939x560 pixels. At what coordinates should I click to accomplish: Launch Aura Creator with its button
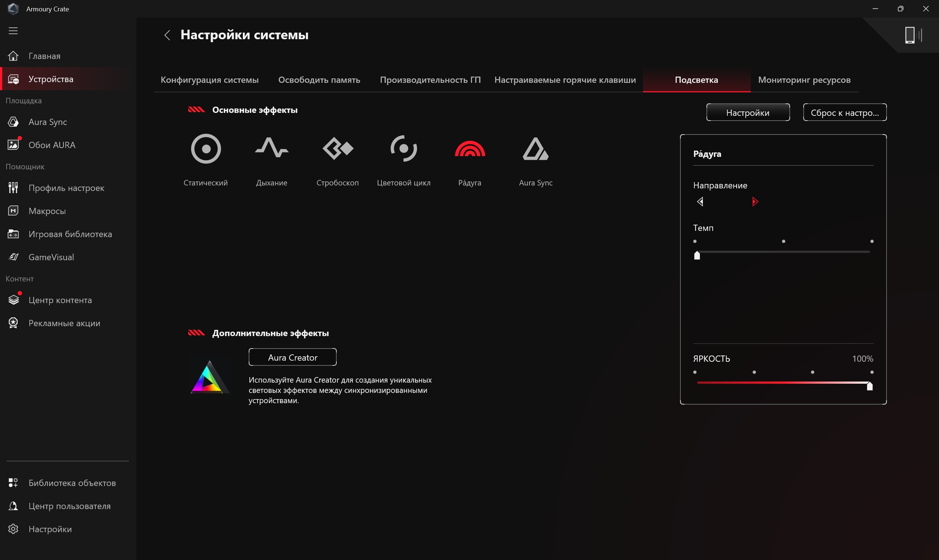(293, 357)
